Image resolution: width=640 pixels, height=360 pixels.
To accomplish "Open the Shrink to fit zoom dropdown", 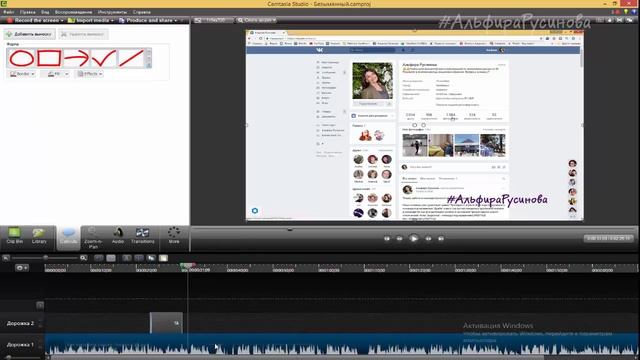I will tap(257, 20).
